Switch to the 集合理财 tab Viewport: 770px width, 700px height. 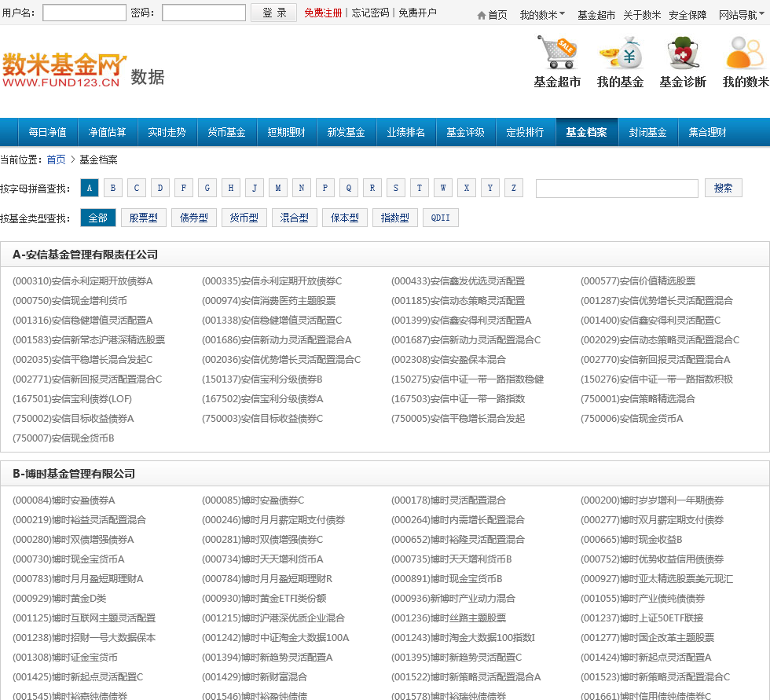707,132
